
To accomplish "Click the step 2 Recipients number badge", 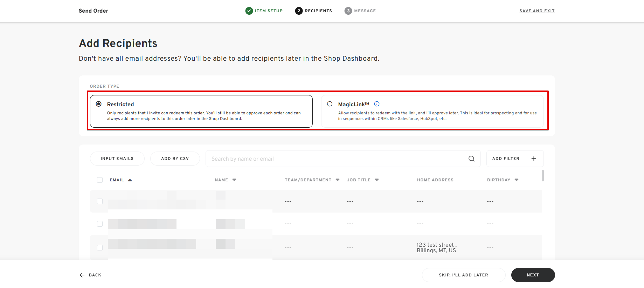I will (x=299, y=11).
